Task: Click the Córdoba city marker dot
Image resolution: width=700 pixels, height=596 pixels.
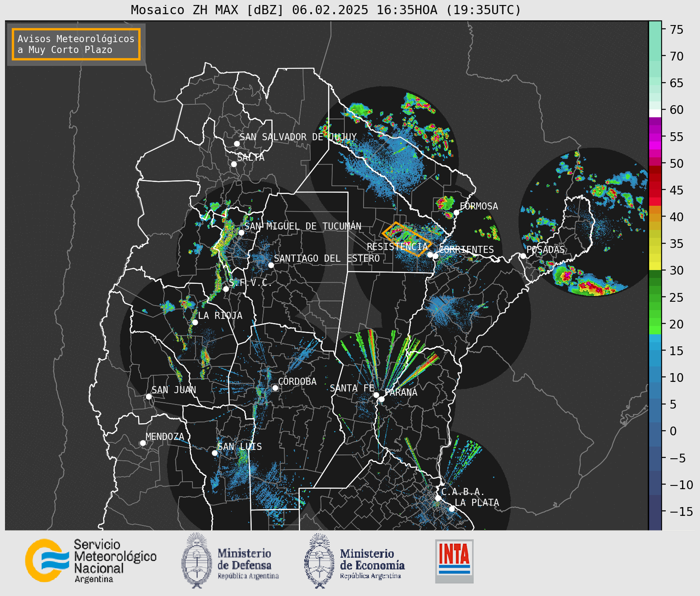Action: coord(275,388)
